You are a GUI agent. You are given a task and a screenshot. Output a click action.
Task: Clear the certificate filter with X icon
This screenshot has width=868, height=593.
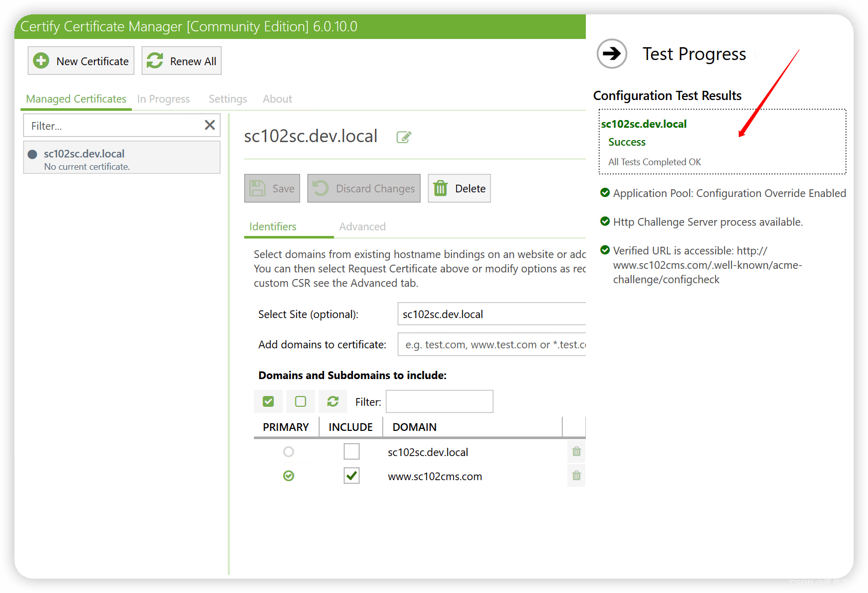coord(210,125)
